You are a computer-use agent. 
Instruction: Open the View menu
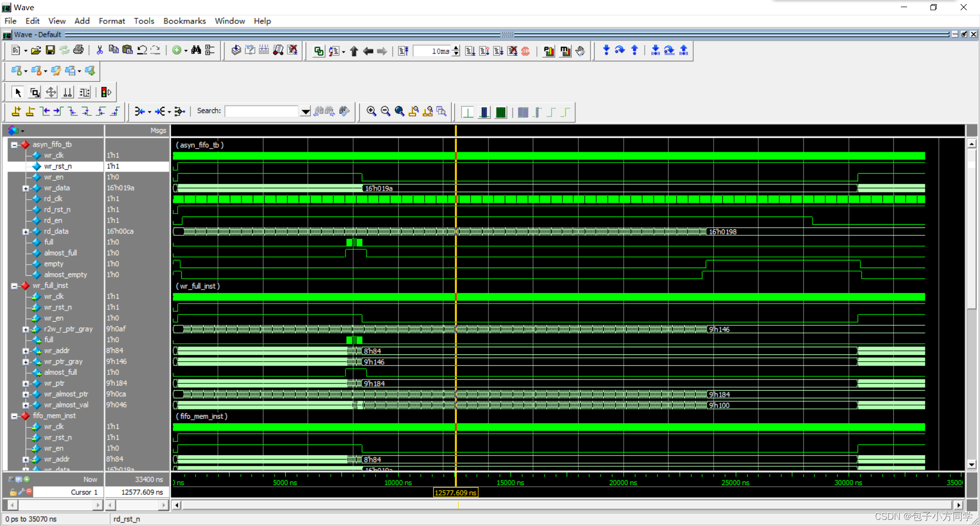[x=57, y=21]
